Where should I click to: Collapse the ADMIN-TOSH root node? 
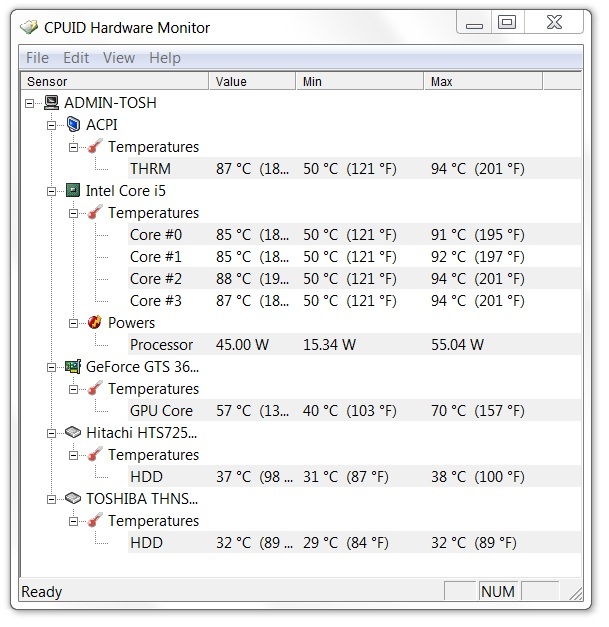(30, 104)
